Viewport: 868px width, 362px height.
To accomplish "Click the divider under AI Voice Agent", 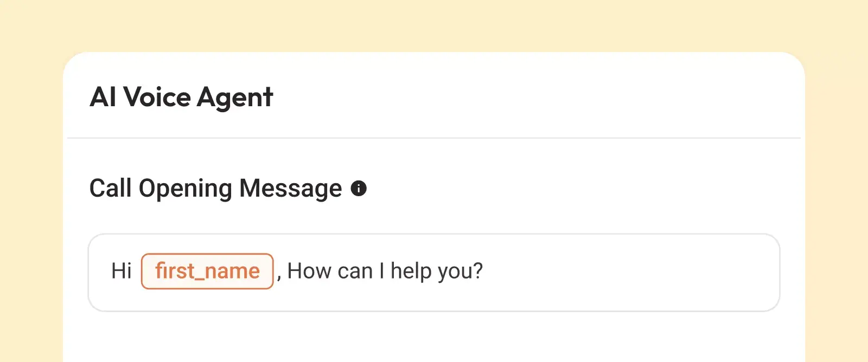I will pyautogui.click(x=434, y=137).
